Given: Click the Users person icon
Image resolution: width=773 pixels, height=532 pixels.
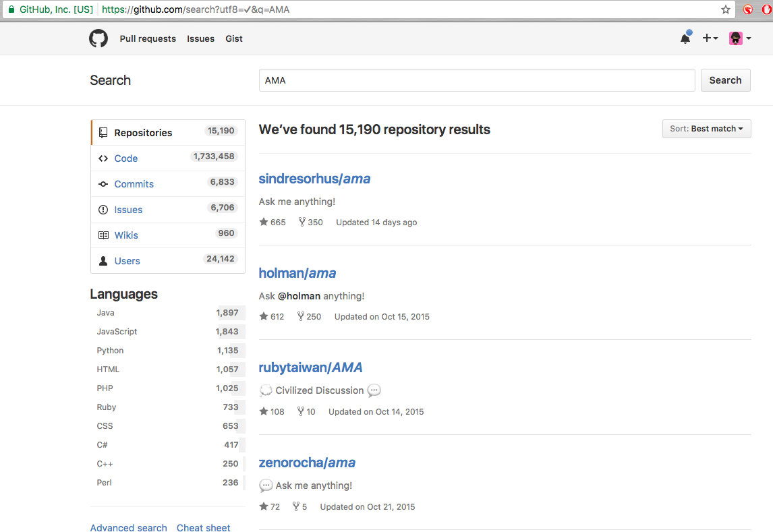Looking at the screenshot, I should point(103,260).
